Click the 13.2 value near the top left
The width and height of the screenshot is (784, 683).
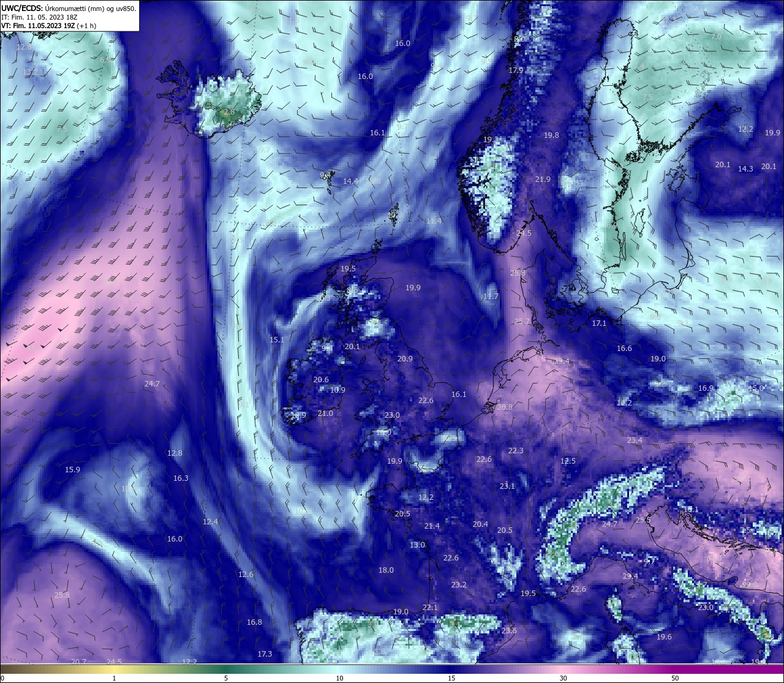click(x=30, y=72)
